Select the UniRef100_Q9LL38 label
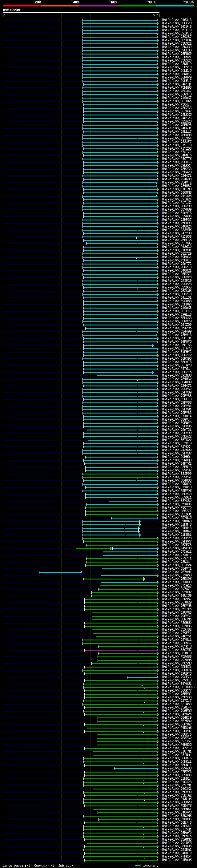Viewport: 197px width, 868px height. tap(176, 50)
